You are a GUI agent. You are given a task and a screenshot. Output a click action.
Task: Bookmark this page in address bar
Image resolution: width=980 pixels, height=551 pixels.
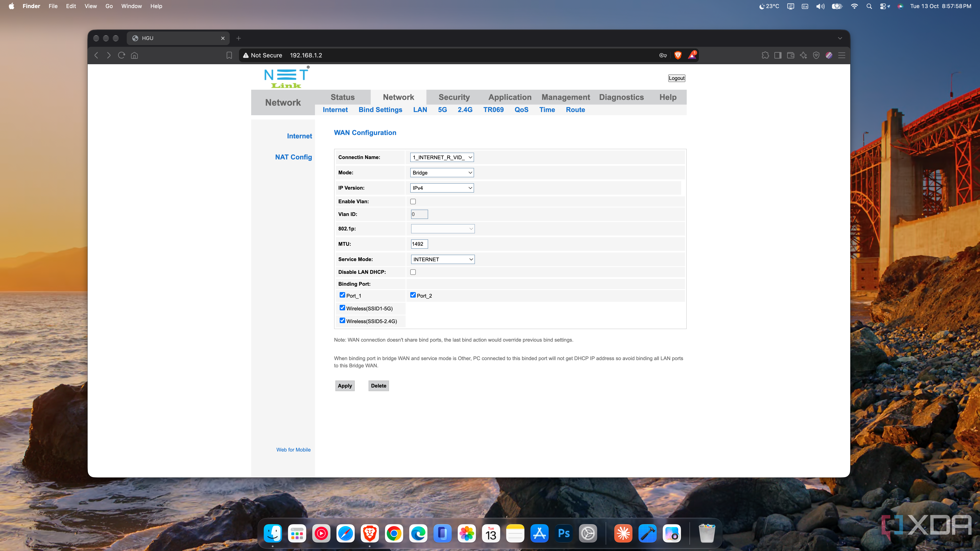tap(229, 55)
